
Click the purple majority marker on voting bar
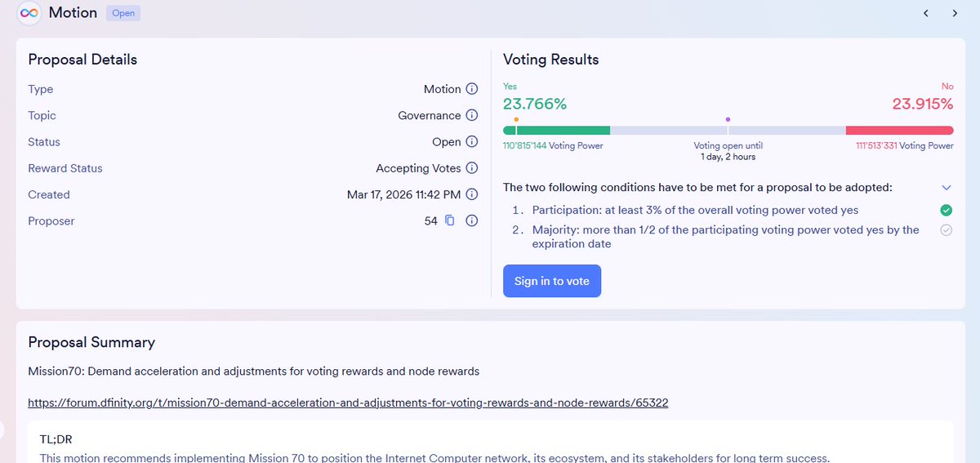728,119
